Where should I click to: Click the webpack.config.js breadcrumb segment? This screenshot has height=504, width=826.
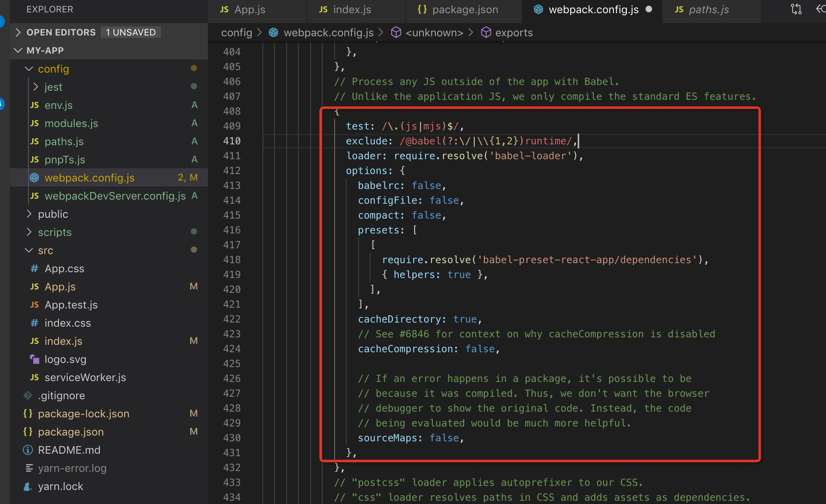coord(328,33)
